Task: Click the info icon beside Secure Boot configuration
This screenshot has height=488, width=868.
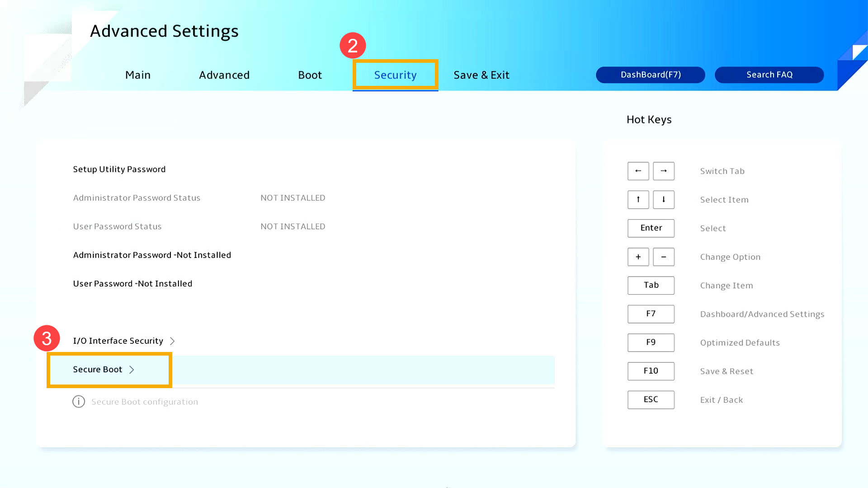Action: (x=79, y=401)
